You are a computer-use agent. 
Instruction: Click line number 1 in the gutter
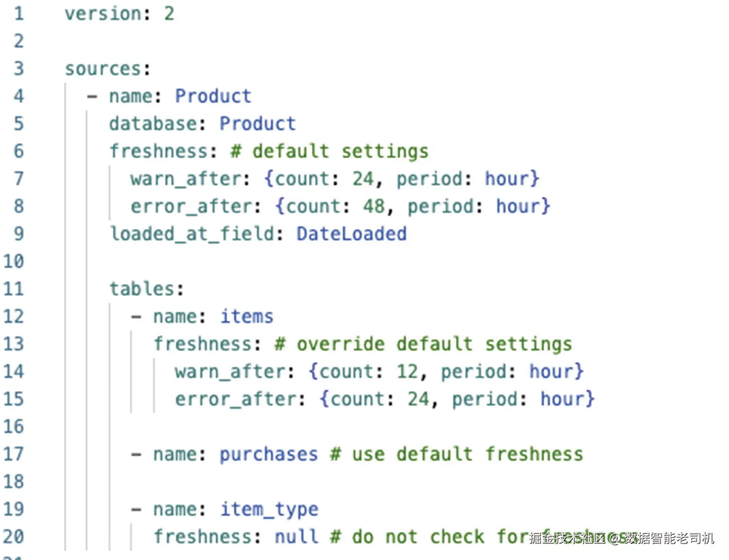click(x=19, y=13)
